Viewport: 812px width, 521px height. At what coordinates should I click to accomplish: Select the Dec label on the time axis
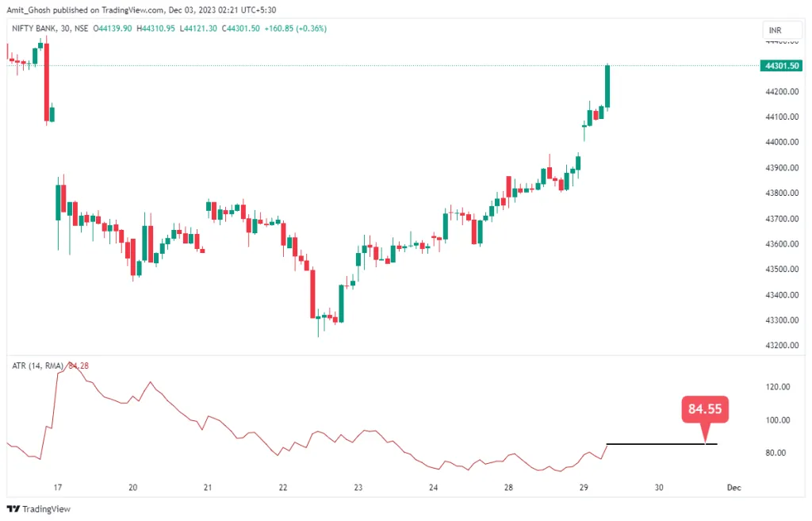click(x=733, y=488)
